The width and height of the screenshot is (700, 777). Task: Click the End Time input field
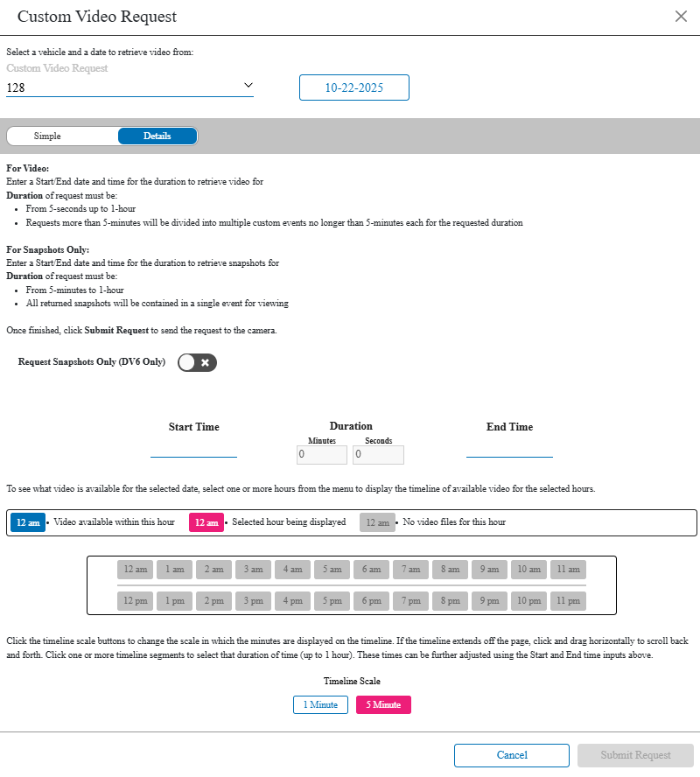tap(509, 448)
